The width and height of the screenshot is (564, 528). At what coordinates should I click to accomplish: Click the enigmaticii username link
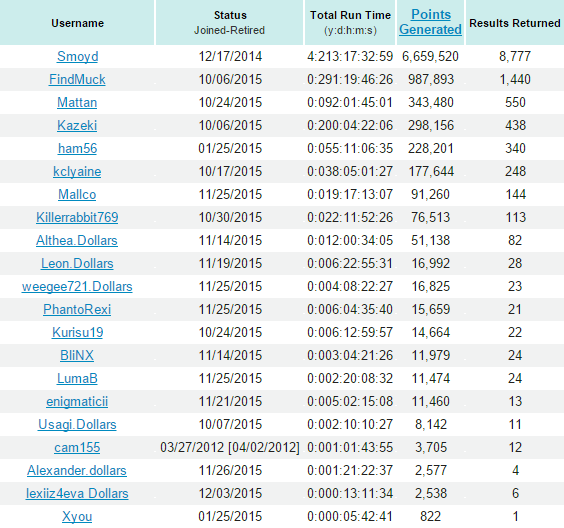point(77,402)
